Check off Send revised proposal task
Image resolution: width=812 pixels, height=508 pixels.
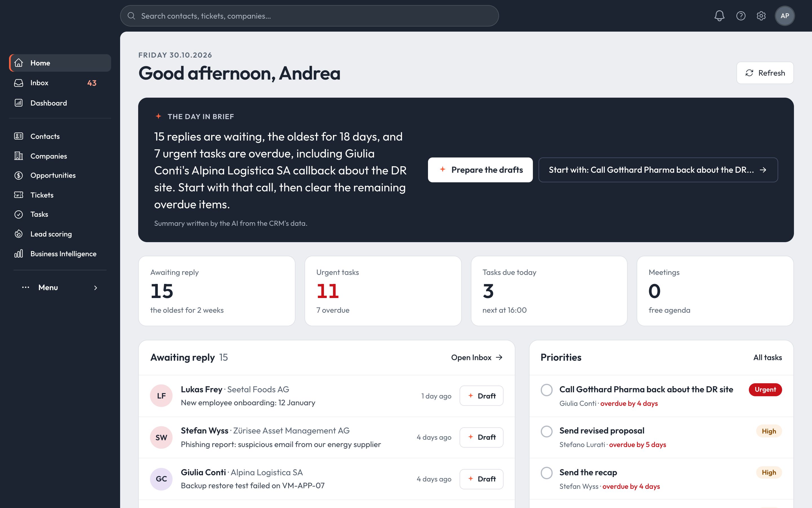coord(547,432)
